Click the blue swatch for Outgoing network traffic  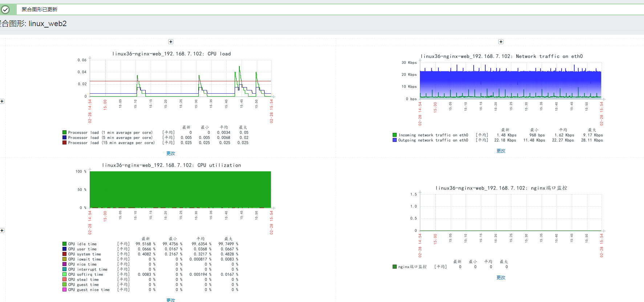pos(394,140)
